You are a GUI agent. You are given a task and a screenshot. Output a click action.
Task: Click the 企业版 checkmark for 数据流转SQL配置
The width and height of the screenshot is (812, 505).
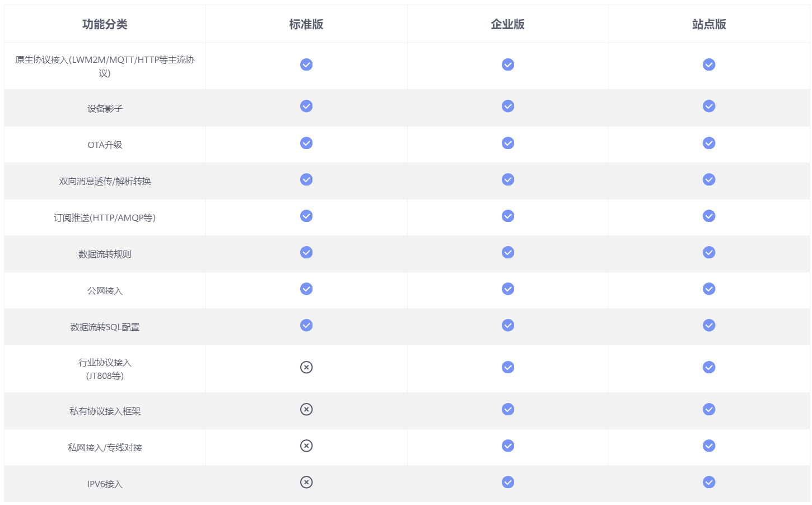pos(508,326)
